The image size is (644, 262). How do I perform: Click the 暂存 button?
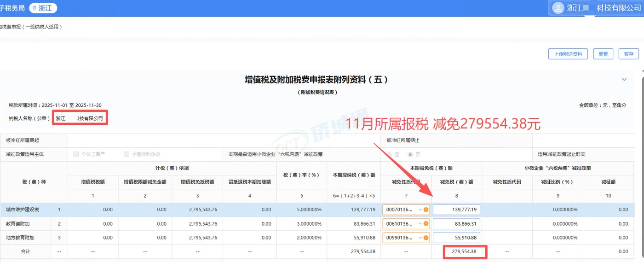pyautogui.click(x=629, y=54)
